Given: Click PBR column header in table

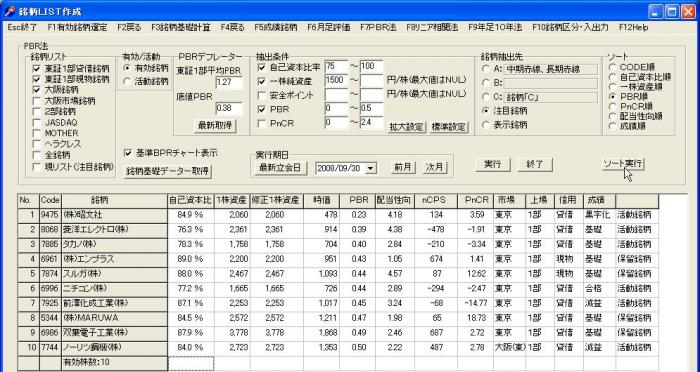Looking at the screenshot, I should point(358,201).
